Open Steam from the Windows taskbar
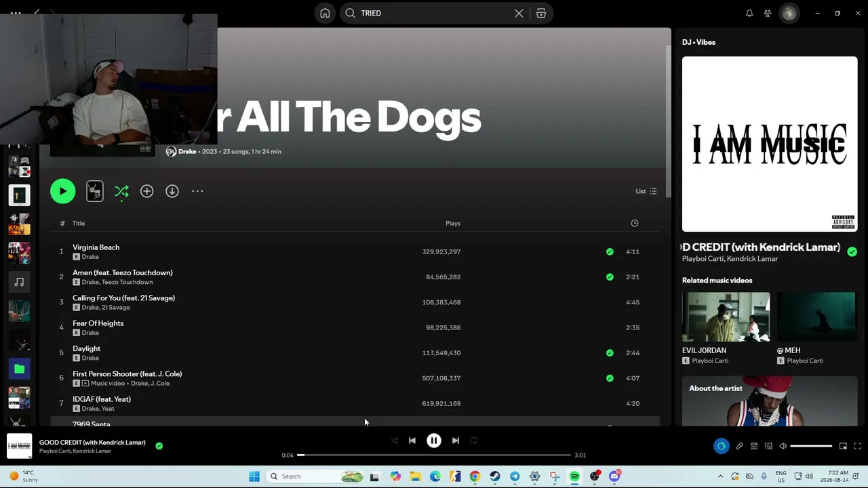The height and width of the screenshot is (488, 868). 495,476
